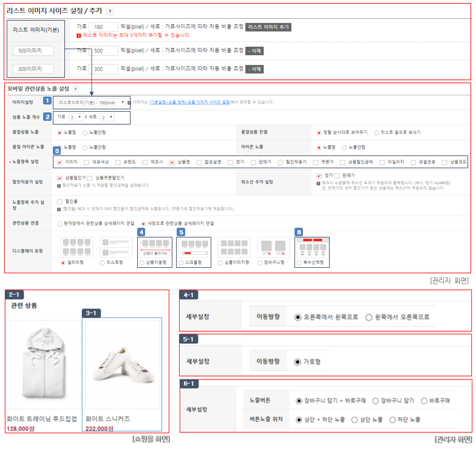Click the simple image type layout icon
This screenshot has width=476, height=450.
point(234,247)
